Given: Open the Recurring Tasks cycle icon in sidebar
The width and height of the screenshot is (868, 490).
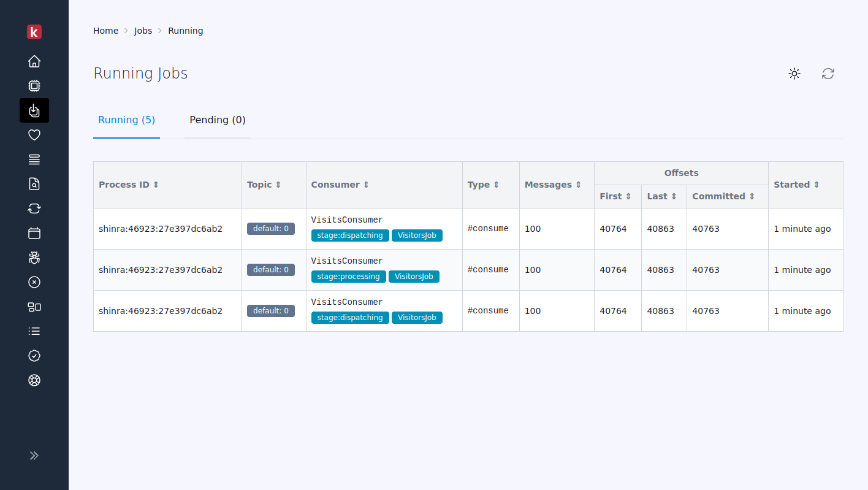Looking at the screenshot, I should tap(34, 209).
